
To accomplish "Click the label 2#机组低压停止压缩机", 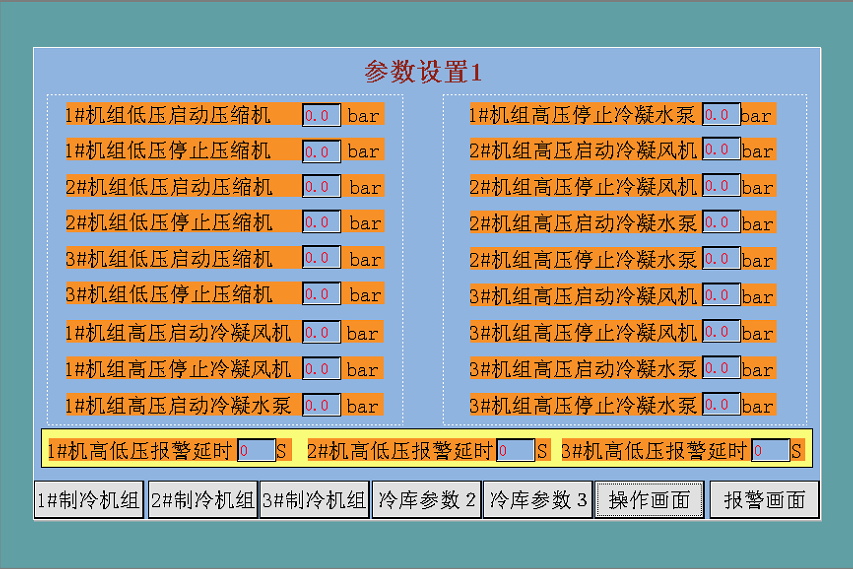I will 169,222.
